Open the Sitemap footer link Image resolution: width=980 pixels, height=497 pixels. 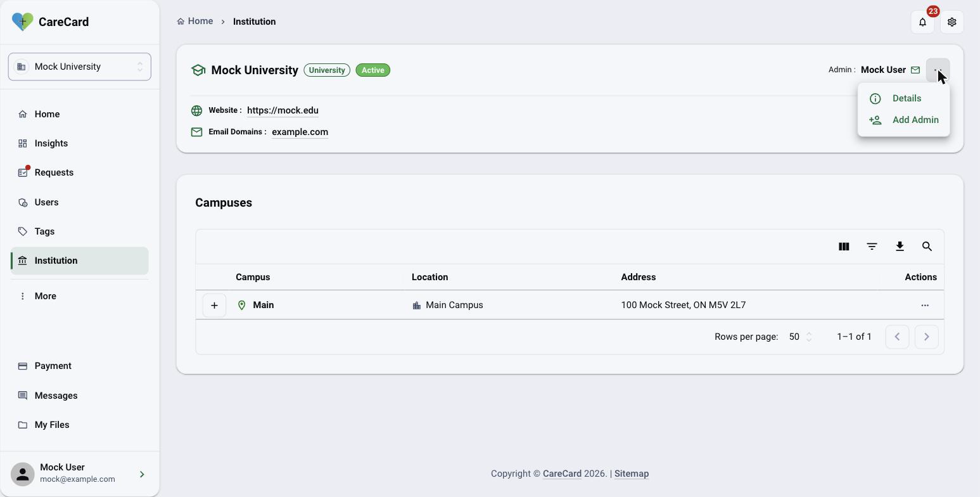tap(632, 474)
